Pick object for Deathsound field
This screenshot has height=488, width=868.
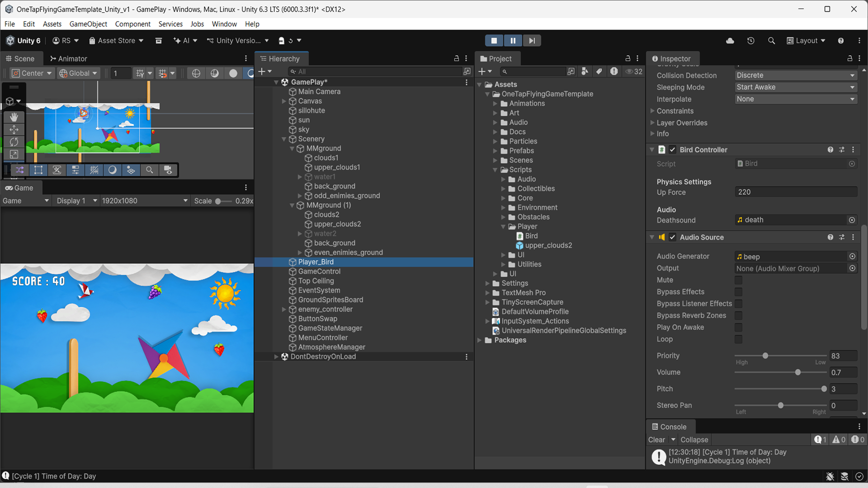(852, 220)
